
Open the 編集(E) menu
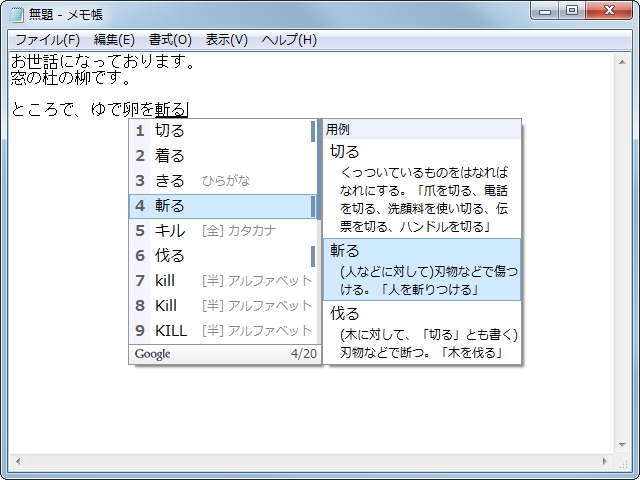114,40
